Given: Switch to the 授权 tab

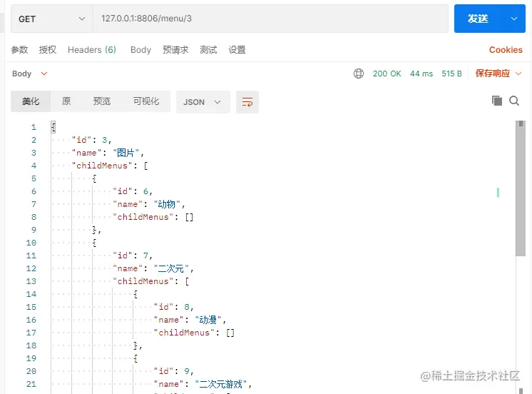Looking at the screenshot, I should pos(48,50).
